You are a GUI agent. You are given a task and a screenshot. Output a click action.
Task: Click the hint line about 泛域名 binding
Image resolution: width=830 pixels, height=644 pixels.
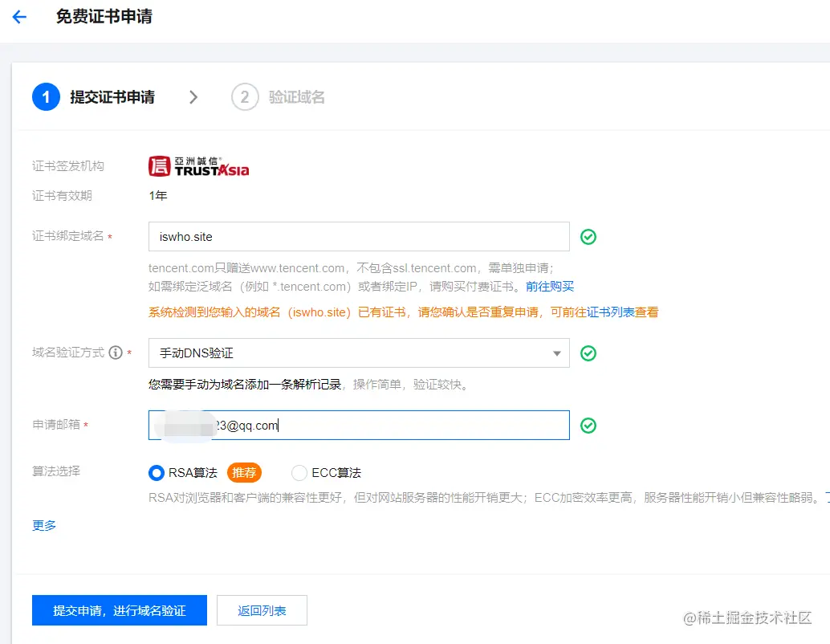[x=361, y=287]
